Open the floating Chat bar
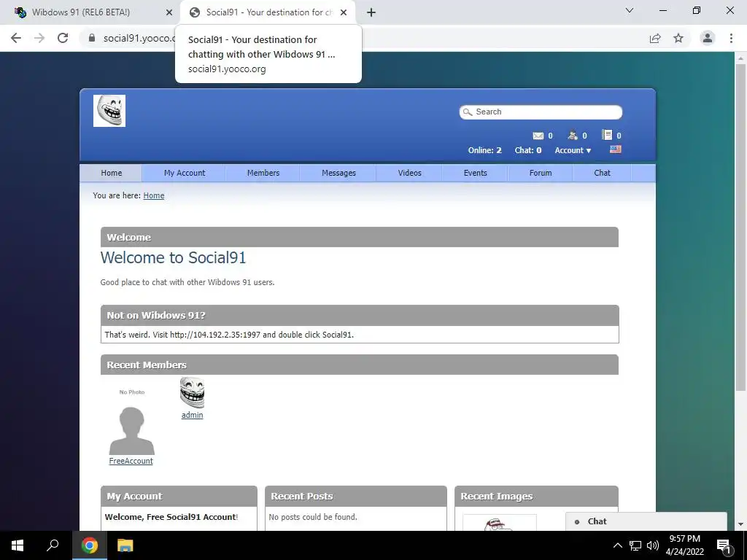The image size is (747, 560). click(646, 521)
